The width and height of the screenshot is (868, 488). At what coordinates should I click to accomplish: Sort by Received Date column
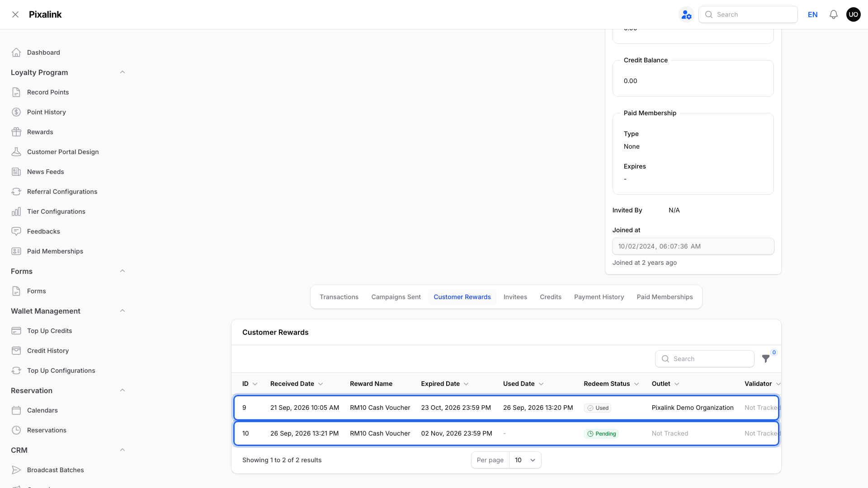click(297, 384)
